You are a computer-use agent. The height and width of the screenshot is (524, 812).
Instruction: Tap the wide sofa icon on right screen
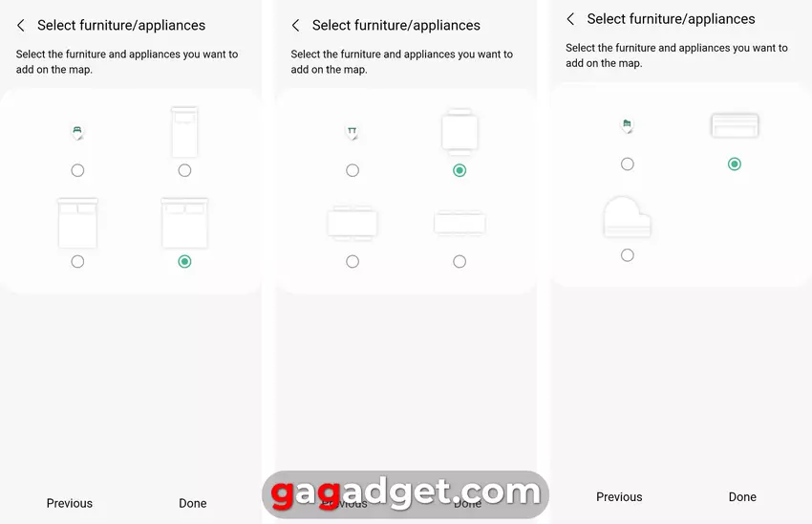(x=735, y=125)
